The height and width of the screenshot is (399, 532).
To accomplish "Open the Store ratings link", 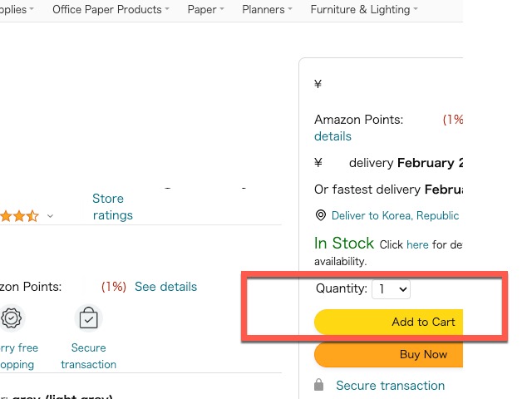I will [x=113, y=207].
